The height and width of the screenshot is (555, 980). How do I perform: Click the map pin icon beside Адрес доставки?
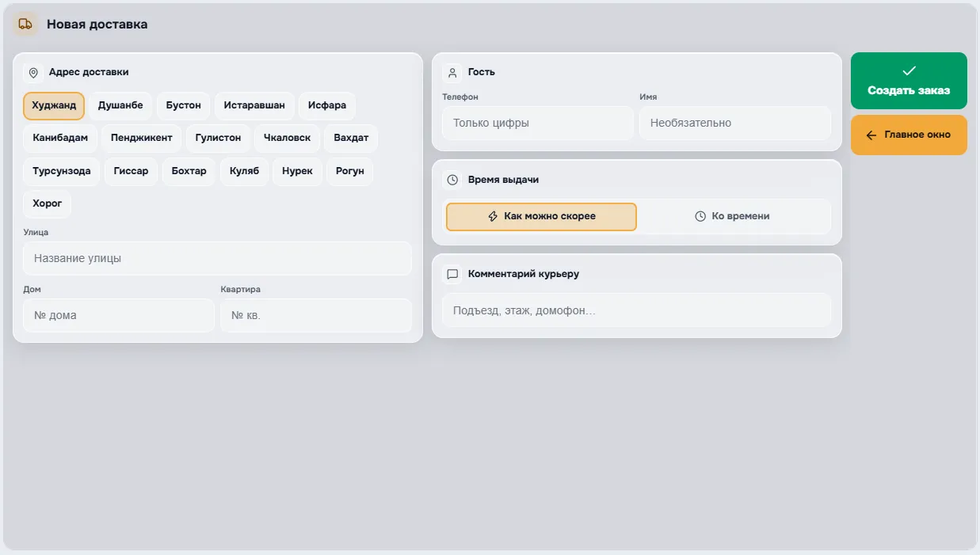[33, 73]
